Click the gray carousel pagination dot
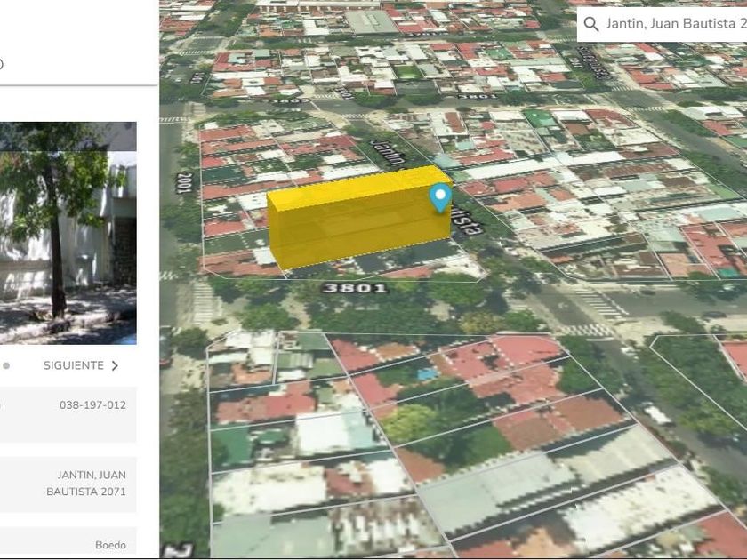747x560 pixels. (x=6, y=365)
